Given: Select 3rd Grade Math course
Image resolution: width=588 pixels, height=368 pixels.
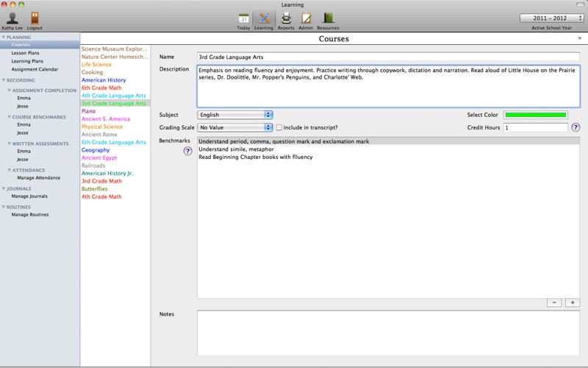Looking at the screenshot, I should click(101, 181).
